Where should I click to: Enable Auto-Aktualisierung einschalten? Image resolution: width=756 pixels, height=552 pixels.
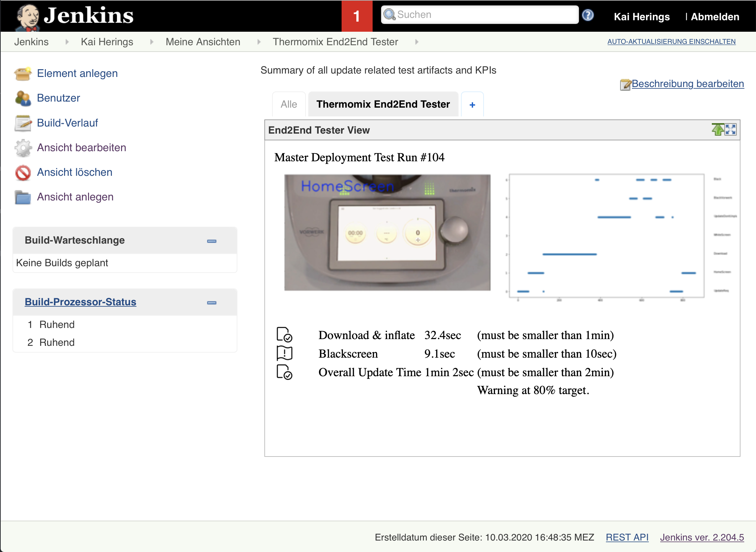pyautogui.click(x=671, y=42)
